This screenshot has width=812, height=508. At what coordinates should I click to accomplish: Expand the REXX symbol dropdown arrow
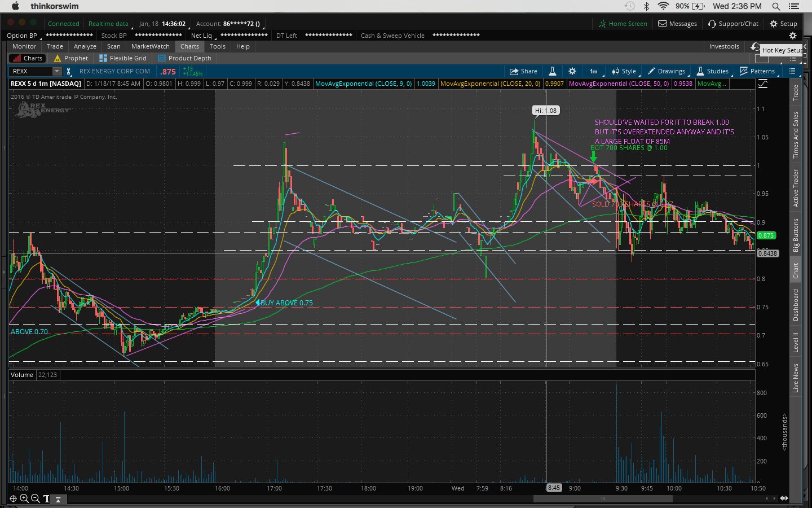(x=57, y=71)
